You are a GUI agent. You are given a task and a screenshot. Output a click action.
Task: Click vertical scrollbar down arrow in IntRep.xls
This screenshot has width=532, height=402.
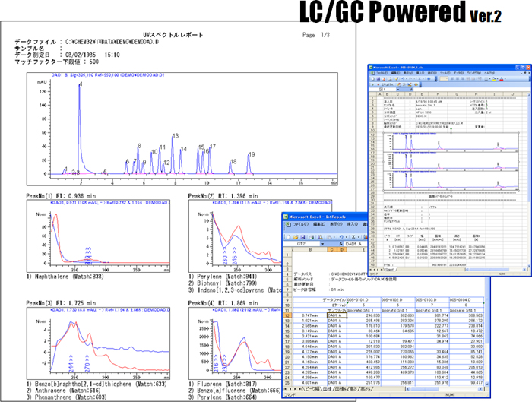486,384
